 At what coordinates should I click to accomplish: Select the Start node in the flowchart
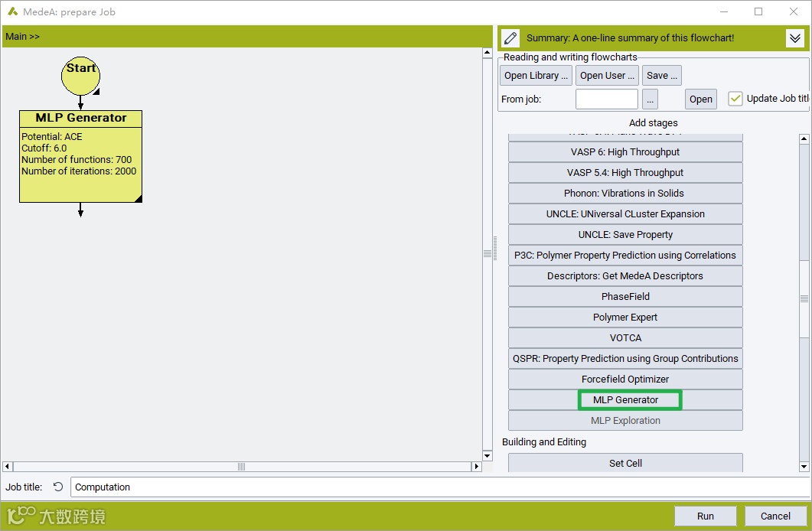click(80, 76)
